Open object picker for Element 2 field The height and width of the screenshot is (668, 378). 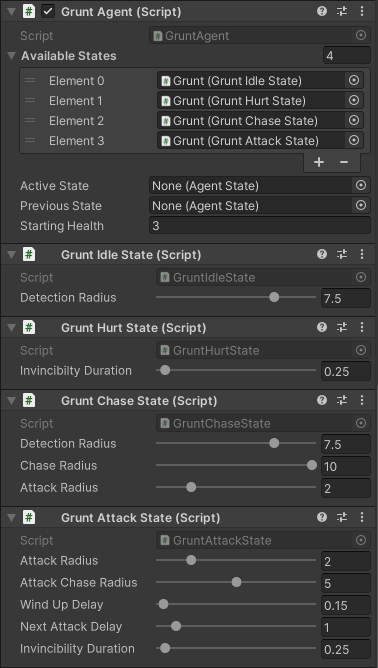[x=354, y=121]
